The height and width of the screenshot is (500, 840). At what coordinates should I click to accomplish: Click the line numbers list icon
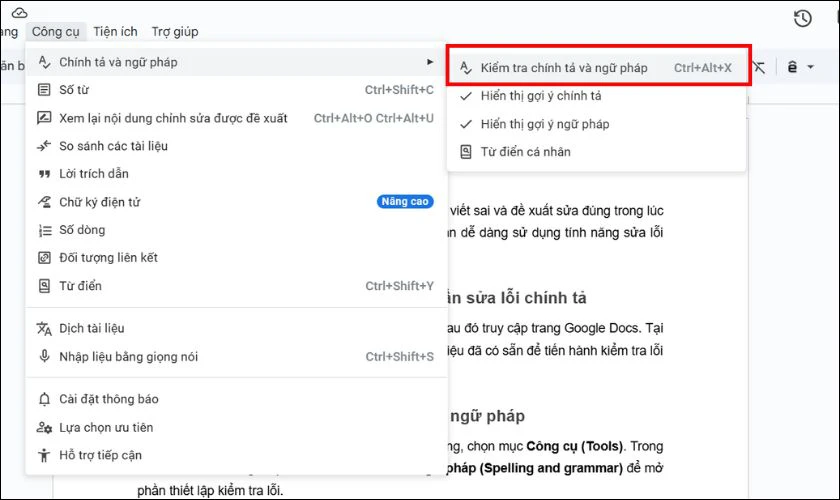click(44, 230)
